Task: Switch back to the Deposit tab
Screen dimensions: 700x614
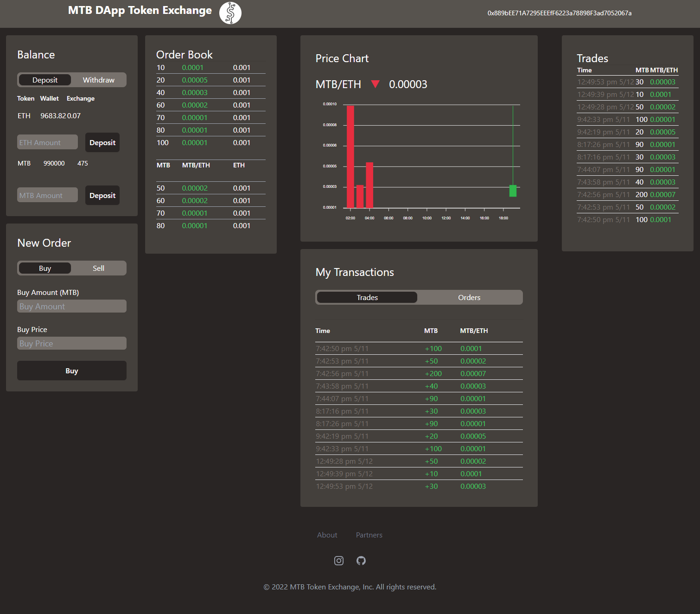Action: [x=45, y=80]
